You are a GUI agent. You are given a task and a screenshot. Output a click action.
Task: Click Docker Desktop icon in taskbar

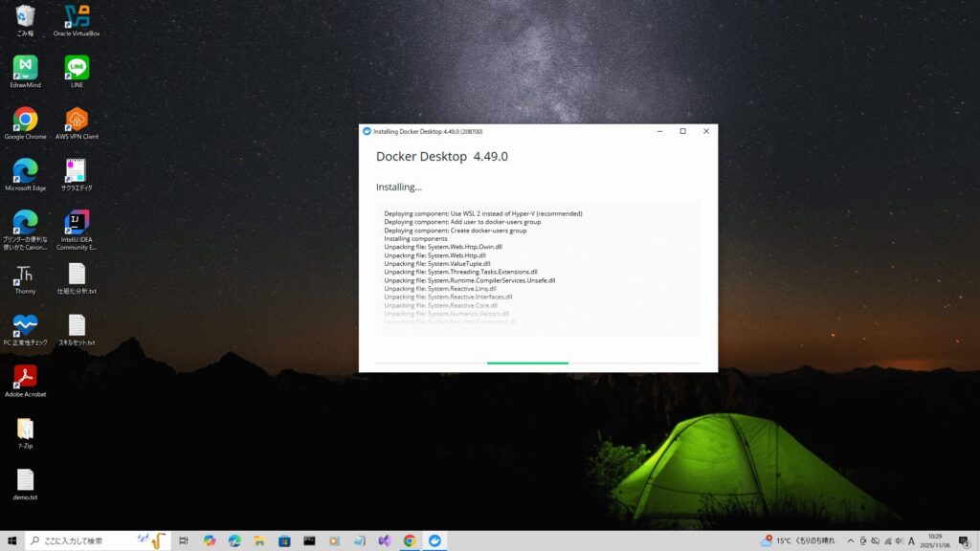[x=434, y=540]
